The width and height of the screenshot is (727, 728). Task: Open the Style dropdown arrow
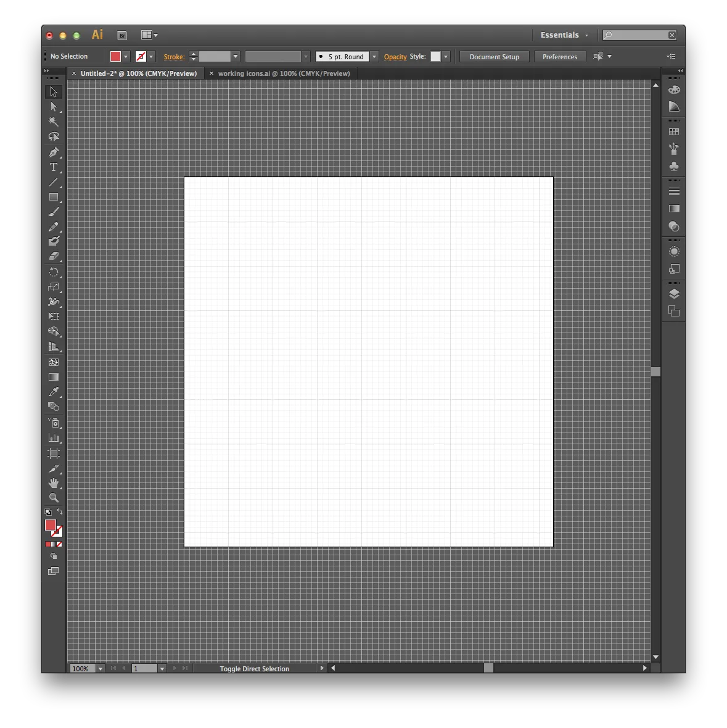(x=446, y=57)
